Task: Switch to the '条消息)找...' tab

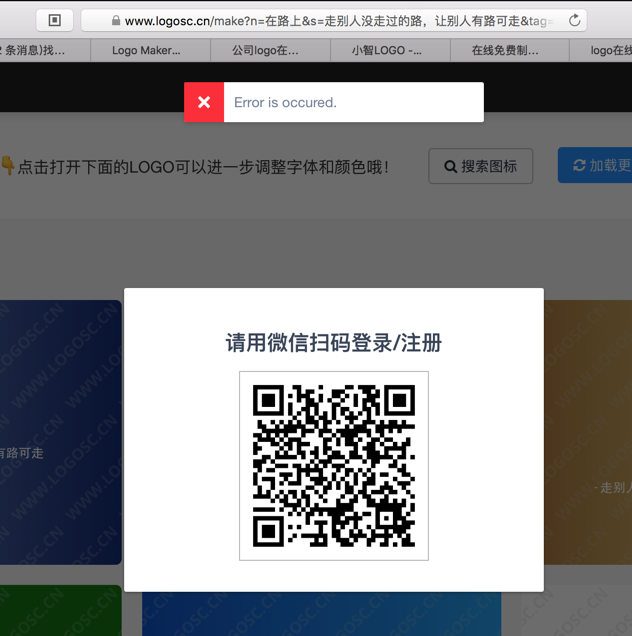Action: tap(45, 50)
